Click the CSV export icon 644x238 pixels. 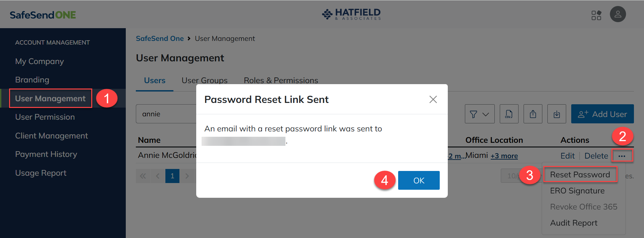tap(509, 114)
